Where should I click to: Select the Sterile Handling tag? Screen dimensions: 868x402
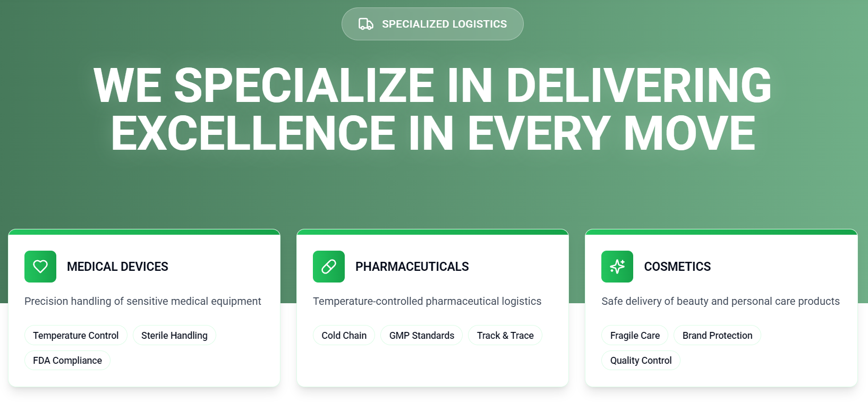coord(174,336)
